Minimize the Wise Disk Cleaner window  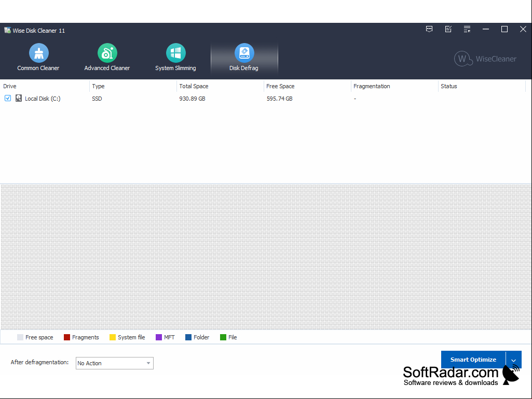click(486, 29)
